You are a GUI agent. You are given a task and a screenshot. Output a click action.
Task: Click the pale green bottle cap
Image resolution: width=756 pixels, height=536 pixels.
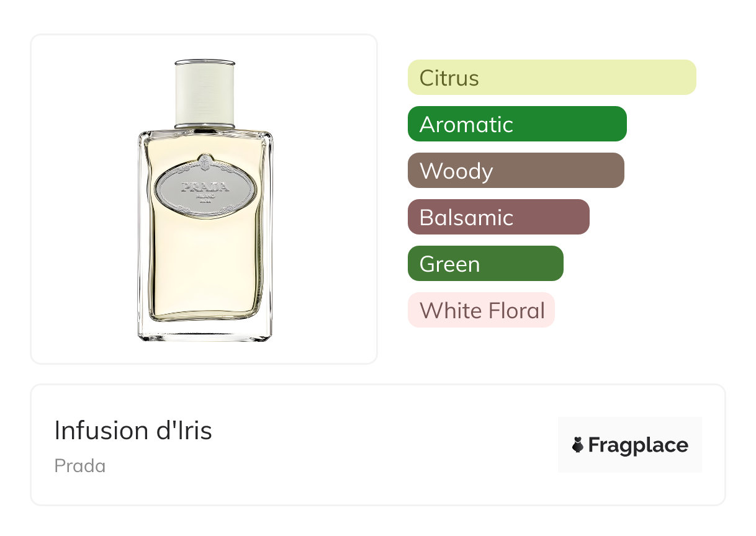(205, 94)
